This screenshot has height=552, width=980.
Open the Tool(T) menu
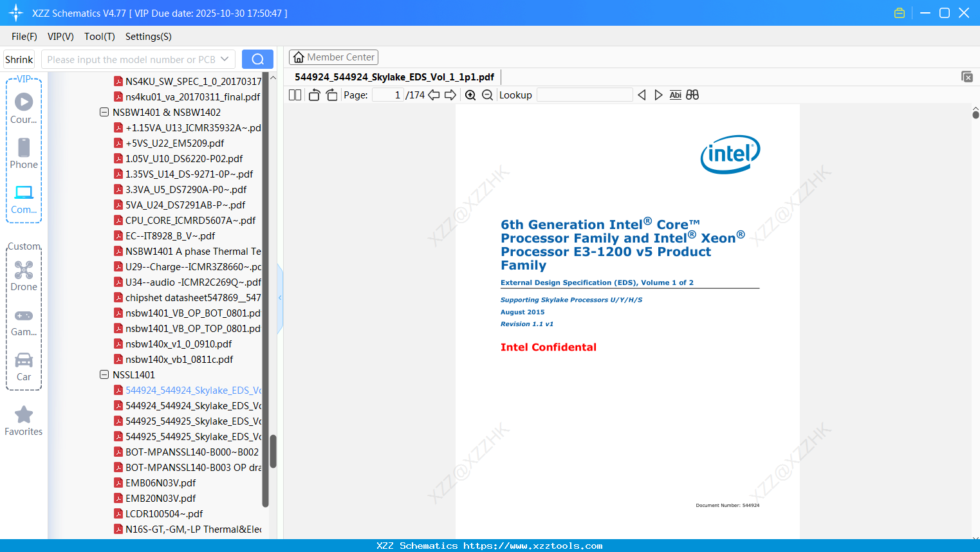100,37
